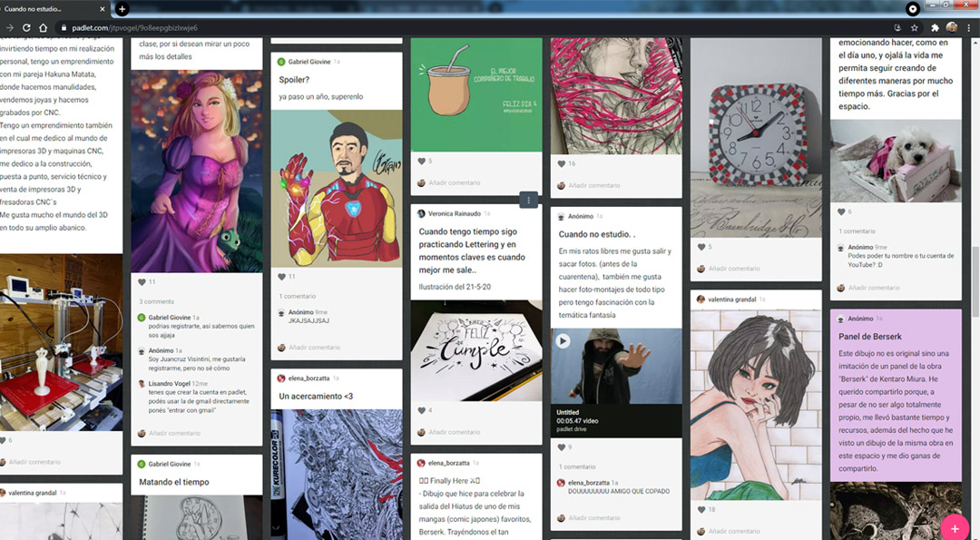Bookmark this page with the star icon
Viewport: 980px width, 540px height.
pos(915,27)
